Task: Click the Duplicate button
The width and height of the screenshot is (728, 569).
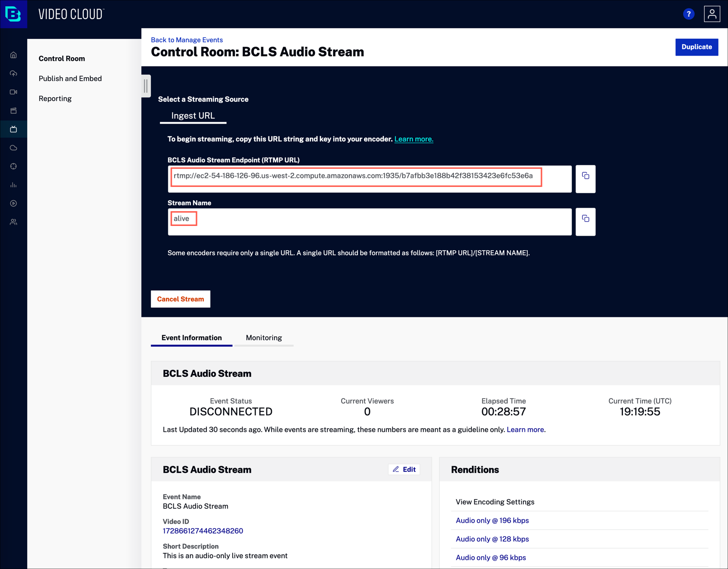Action: 697,47
